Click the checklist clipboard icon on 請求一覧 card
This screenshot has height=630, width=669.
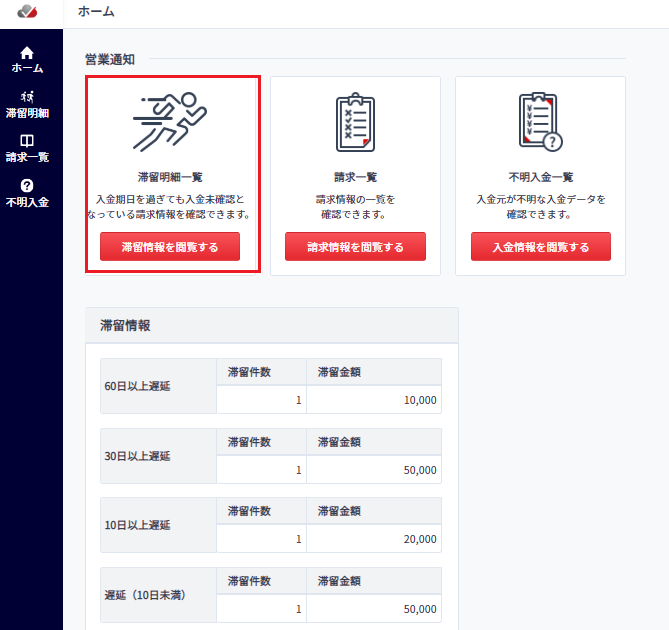[x=355, y=122]
